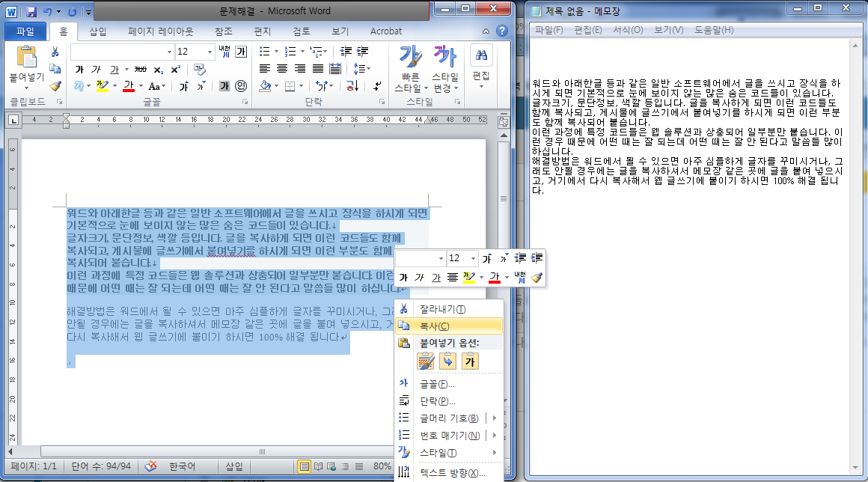
Task: Open the 빠른 스타일 gallery button
Action: coord(409,67)
